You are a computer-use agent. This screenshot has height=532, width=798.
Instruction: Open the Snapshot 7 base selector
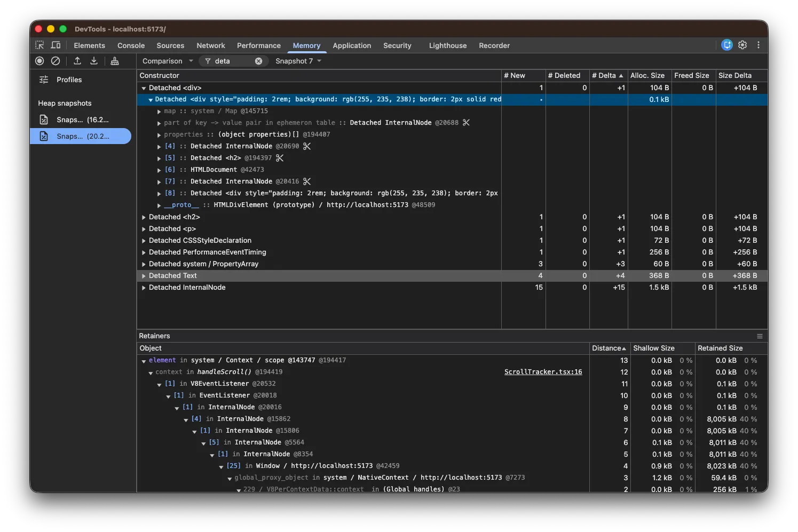298,61
